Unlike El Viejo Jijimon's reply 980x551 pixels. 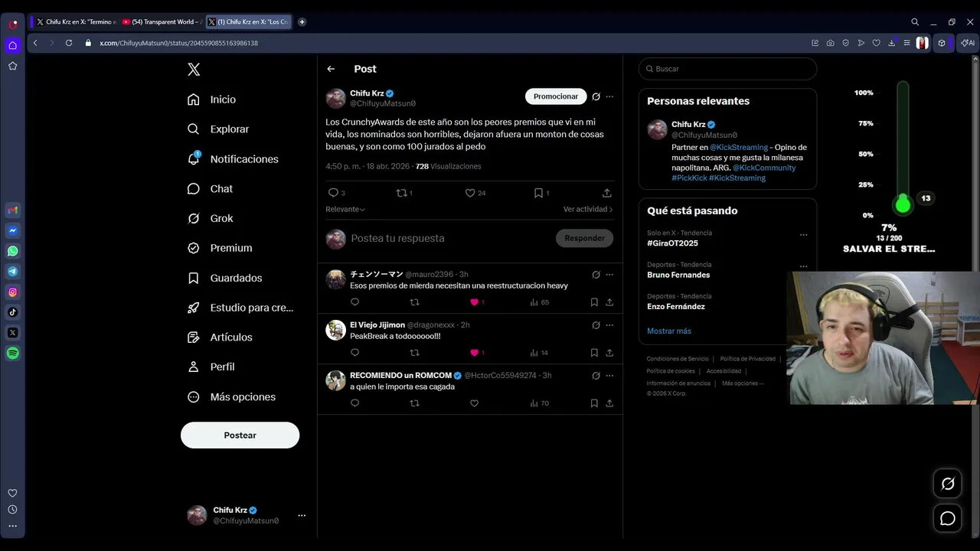tap(474, 353)
